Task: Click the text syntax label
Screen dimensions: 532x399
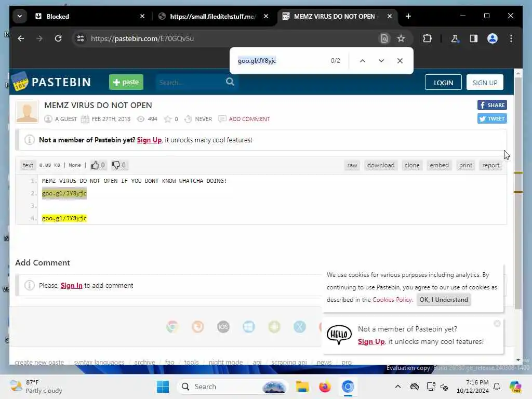Action: coord(28,165)
